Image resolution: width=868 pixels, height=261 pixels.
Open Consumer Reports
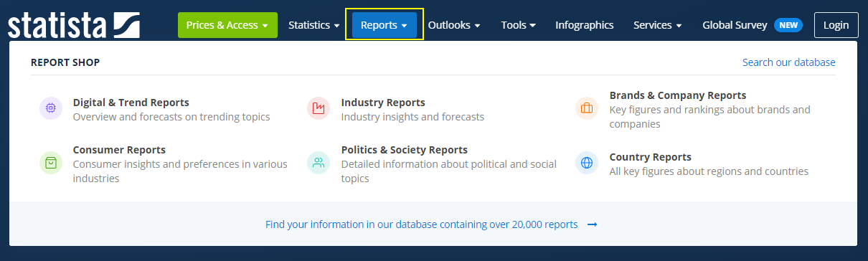119,150
